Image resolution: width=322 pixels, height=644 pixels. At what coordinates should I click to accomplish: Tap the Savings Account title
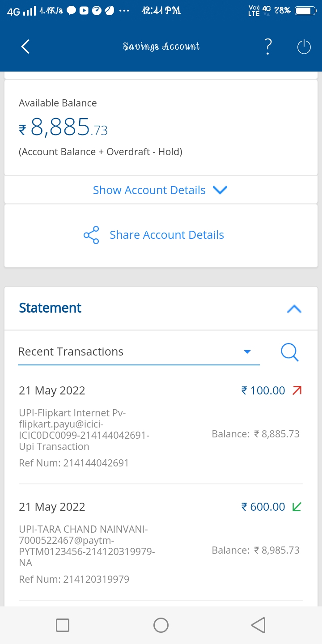click(x=161, y=47)
